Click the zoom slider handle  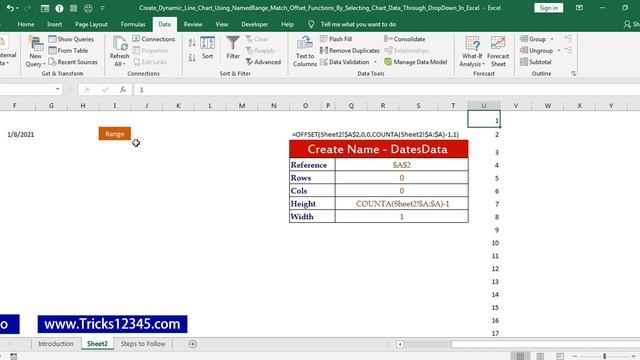pyautogui.click(x=604, y=356)
